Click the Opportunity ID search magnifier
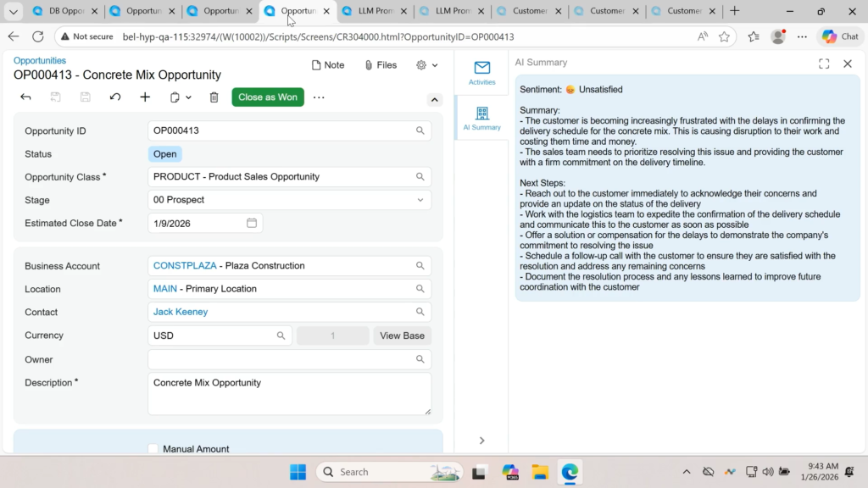The image size is (868, 488). 420,131
